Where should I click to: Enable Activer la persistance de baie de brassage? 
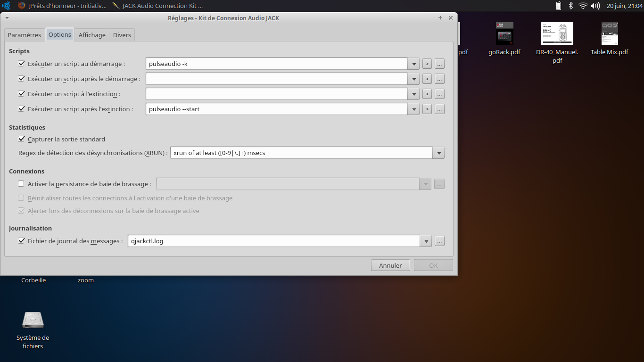pos(21,183)
